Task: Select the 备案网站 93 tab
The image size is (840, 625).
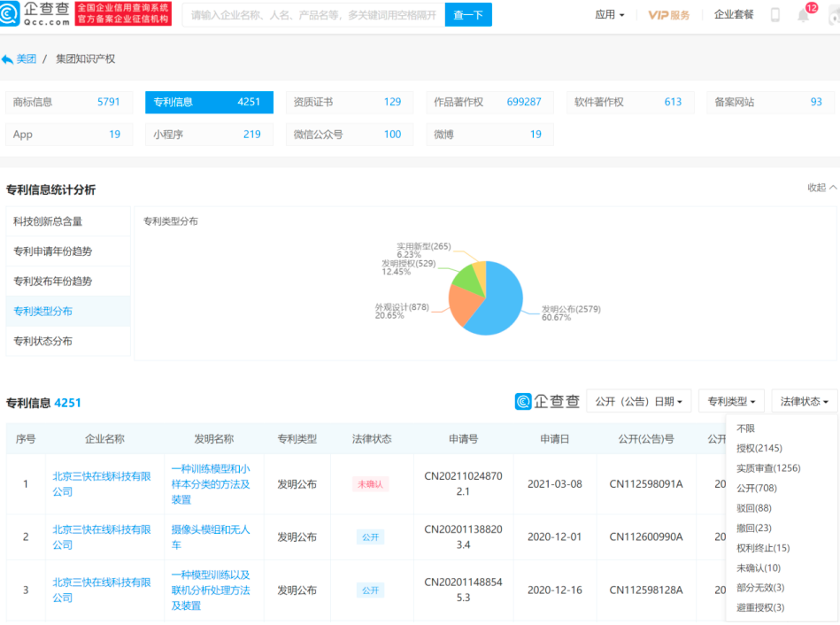Action: click(x=770, y=102)
